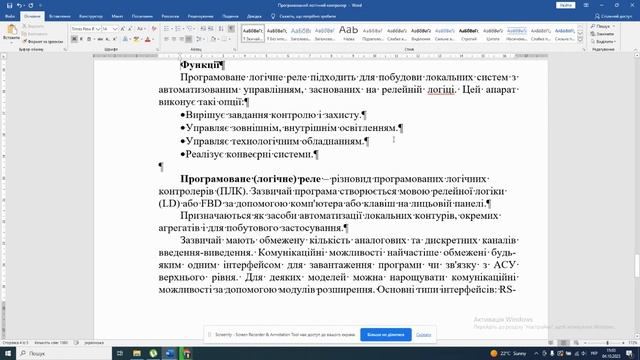Click the Bullets list icon

(167, 29)
